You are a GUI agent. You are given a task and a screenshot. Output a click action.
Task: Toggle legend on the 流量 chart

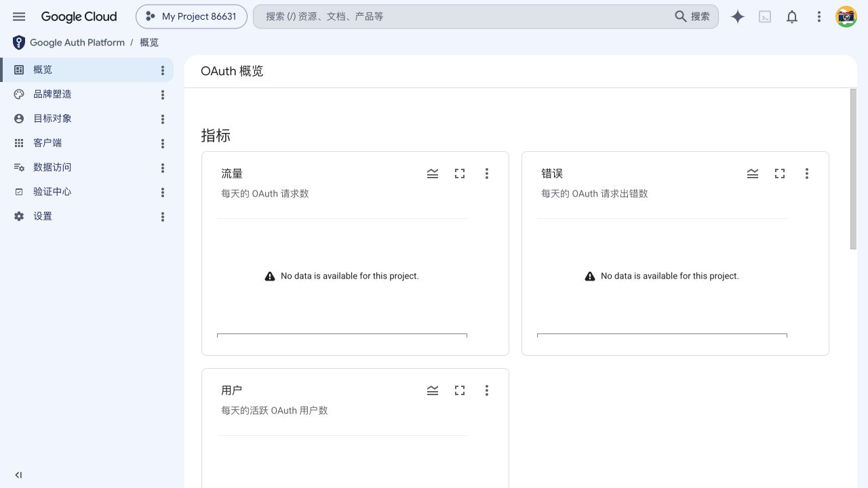click(x=433, y=174)
